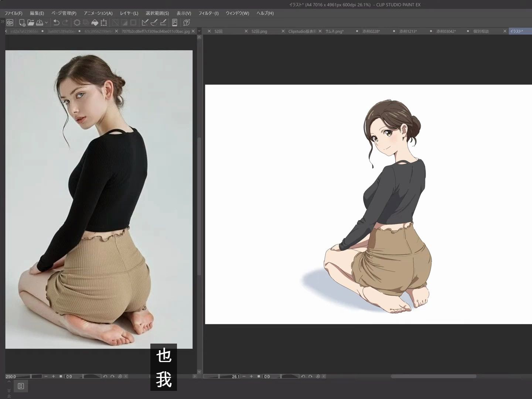
Task: Switch to the 添削03042 tab
Action: (x=446, y=31)
